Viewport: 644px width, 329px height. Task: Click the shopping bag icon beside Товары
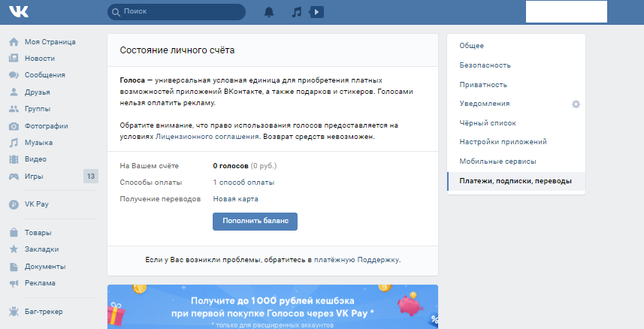click(14, 232)
